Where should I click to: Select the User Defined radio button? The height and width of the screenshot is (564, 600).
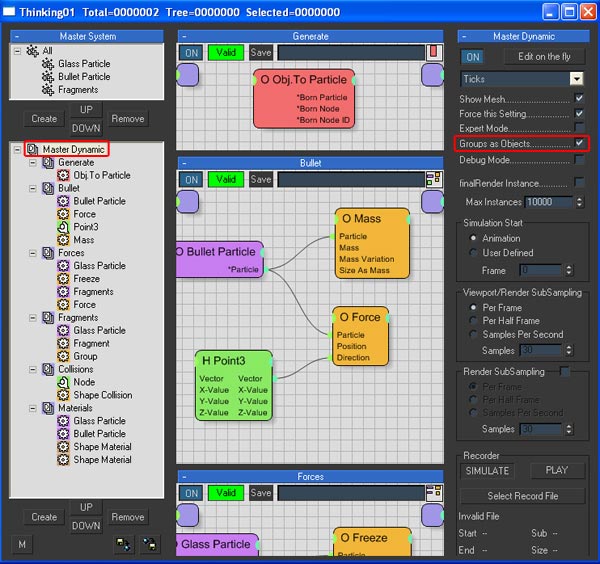pos(473,253)
